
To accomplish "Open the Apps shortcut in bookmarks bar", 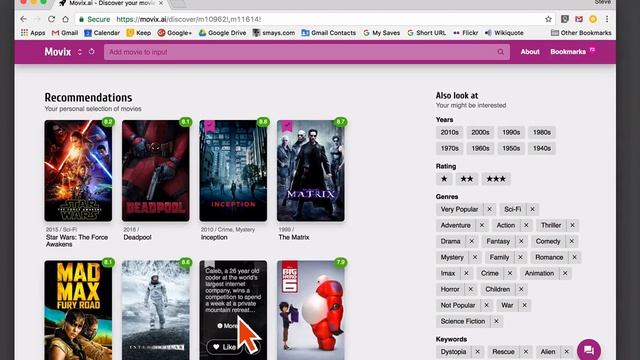I will click(x=33, y=33).
